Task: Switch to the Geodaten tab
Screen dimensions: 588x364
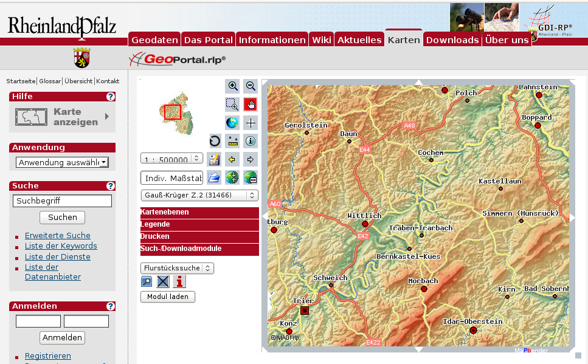Action: [154, 40]
